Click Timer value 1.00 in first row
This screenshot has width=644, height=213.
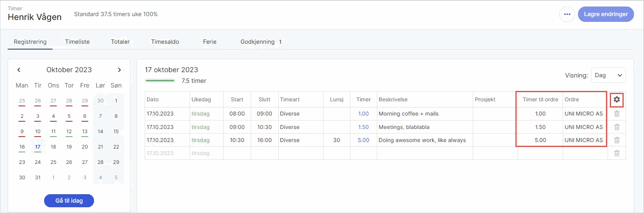(363, 114)
